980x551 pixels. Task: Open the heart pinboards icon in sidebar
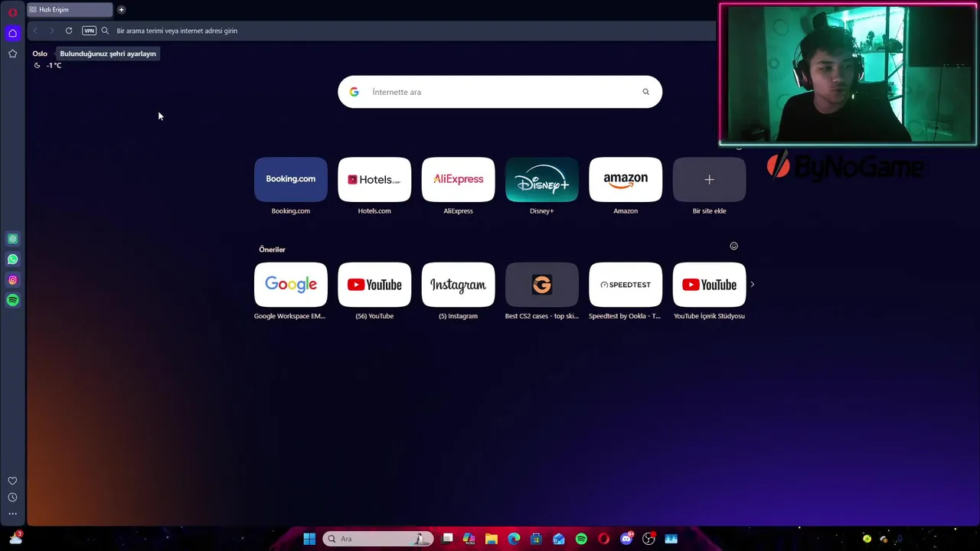pyautogui.click(x=12, y=481)
